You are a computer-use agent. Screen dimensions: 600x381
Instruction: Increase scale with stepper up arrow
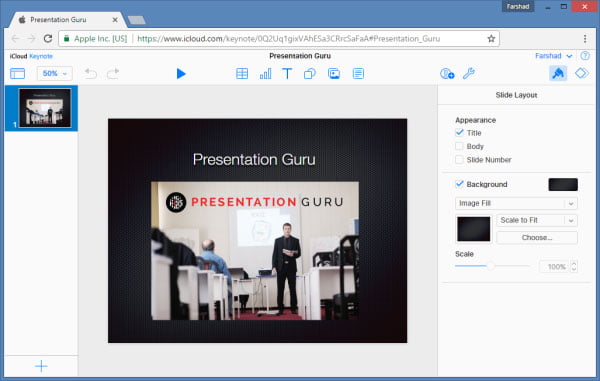573,263
